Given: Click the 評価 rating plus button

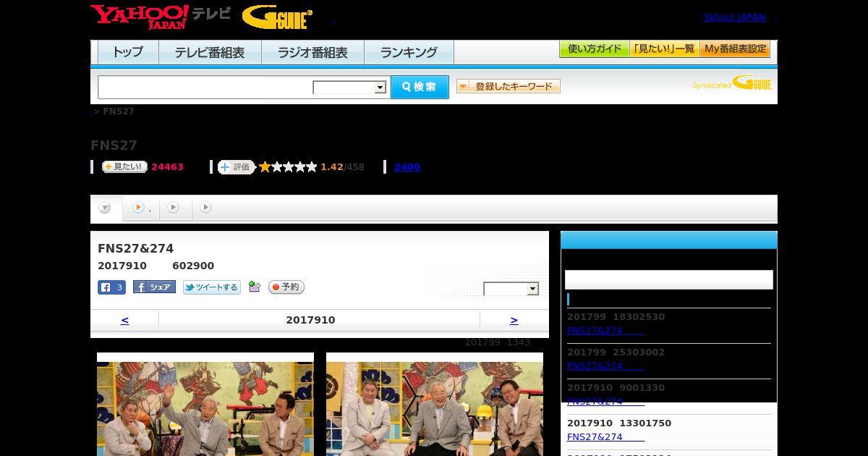Looking at the screenshot, I should (x=237, y=167).
